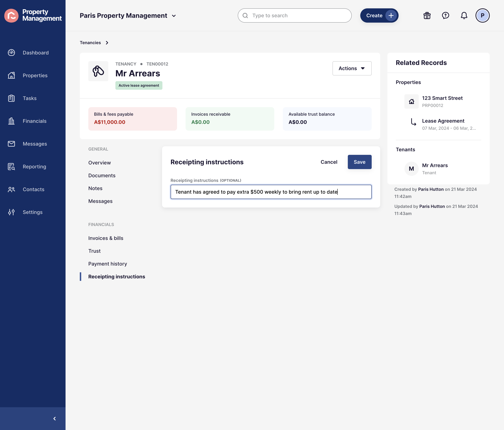Click the Related Records heading
The image size is (504, 430).
421,63
